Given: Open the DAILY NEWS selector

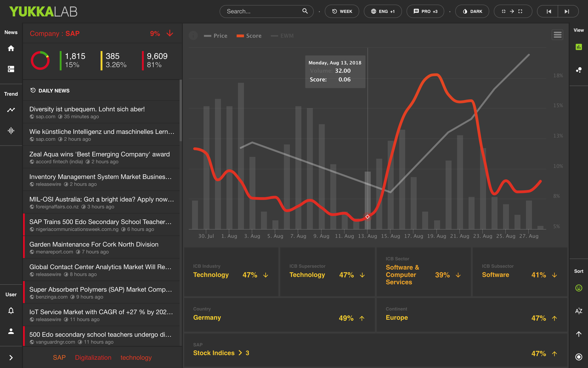Looking at the screenshot, I should tap(50, 91).
